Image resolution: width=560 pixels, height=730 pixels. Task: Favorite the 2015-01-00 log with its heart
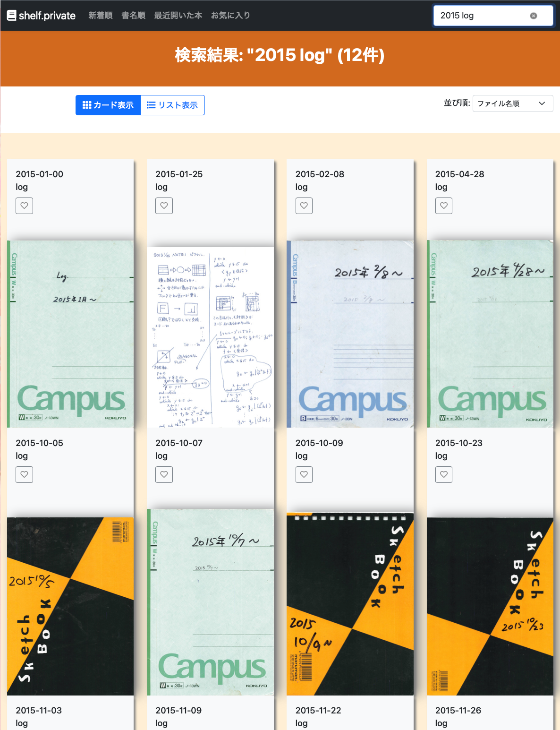point(24,206)
